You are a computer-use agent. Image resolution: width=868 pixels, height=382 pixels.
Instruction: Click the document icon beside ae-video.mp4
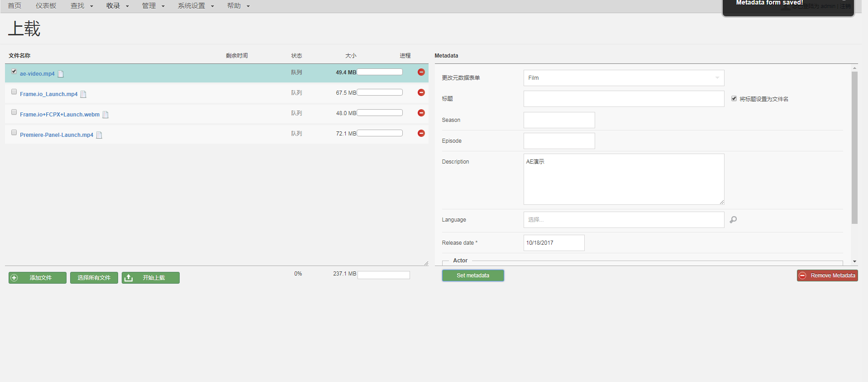pyautogui.click(x=61, y=74)
